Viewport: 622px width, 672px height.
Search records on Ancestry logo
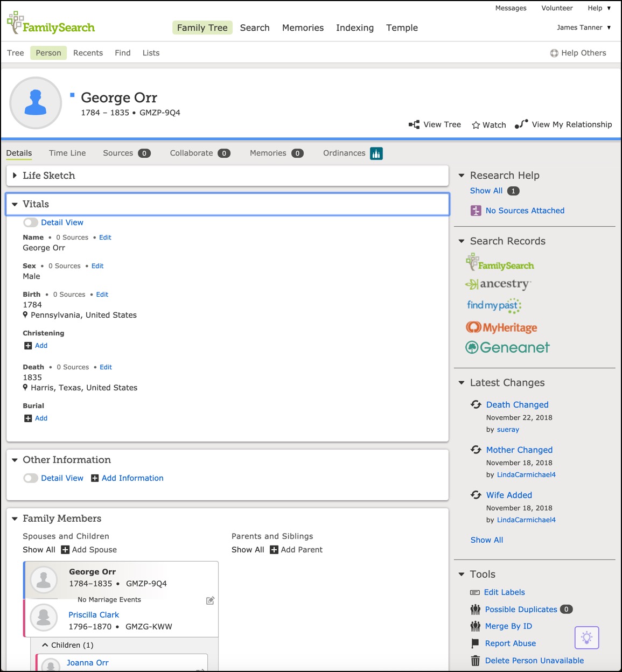click(498, 284)
